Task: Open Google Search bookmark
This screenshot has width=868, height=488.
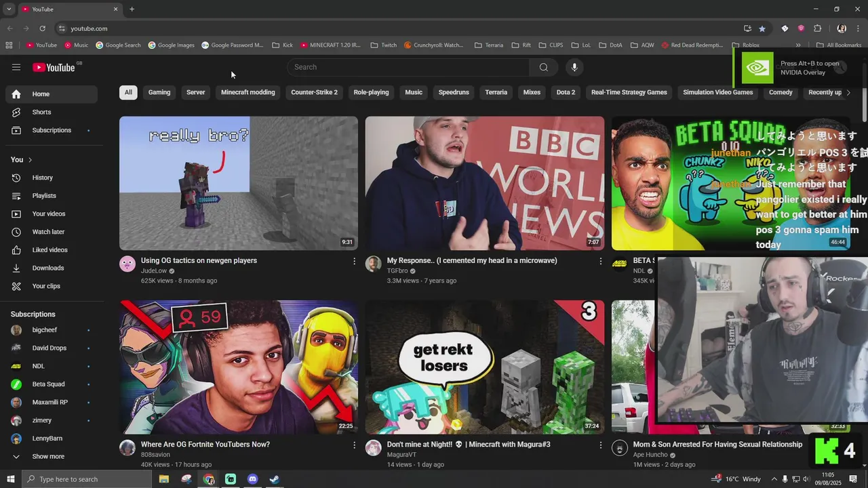Action: tap(118, 45)
